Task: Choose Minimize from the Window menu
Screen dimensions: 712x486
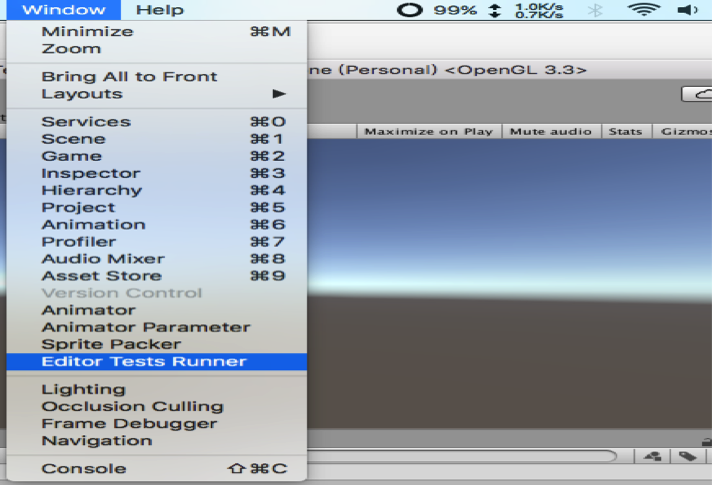Action: point(157,31)
